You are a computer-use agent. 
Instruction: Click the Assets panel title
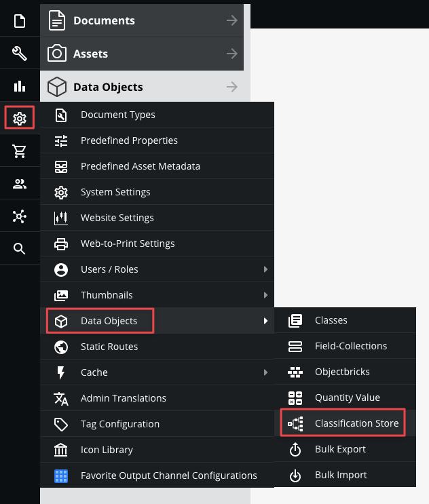[x=90, y=54]
